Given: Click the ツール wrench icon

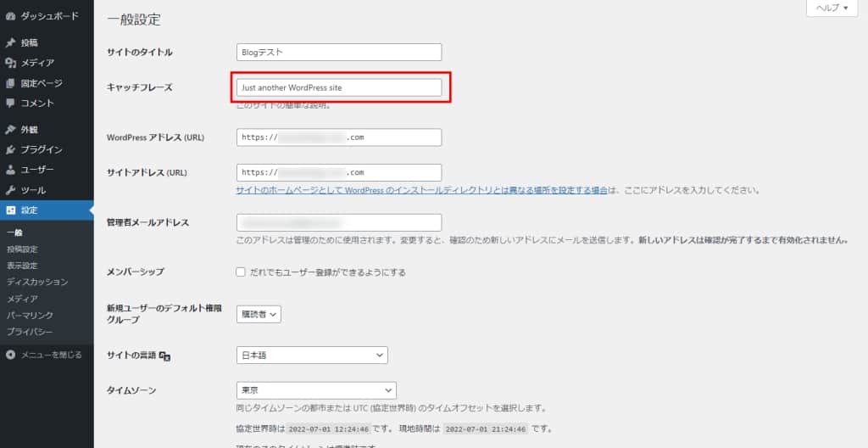Looking at the screenshot, I should [x=10, y=190].
